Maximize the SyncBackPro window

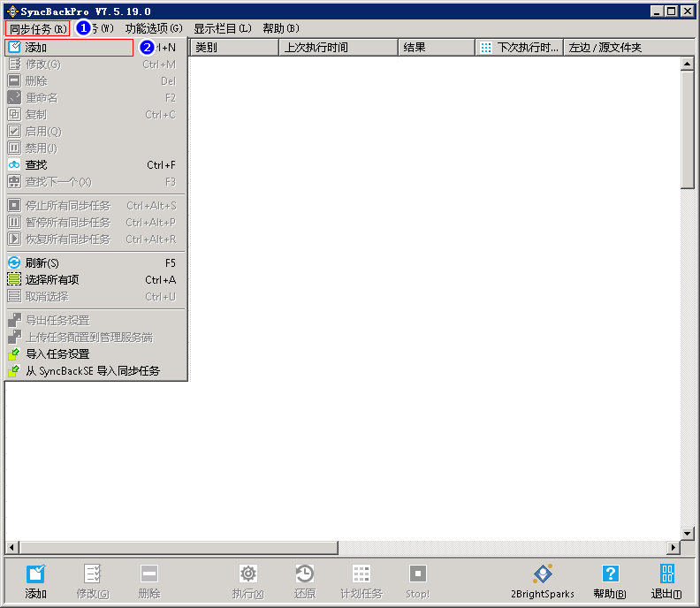coord(671,11)
